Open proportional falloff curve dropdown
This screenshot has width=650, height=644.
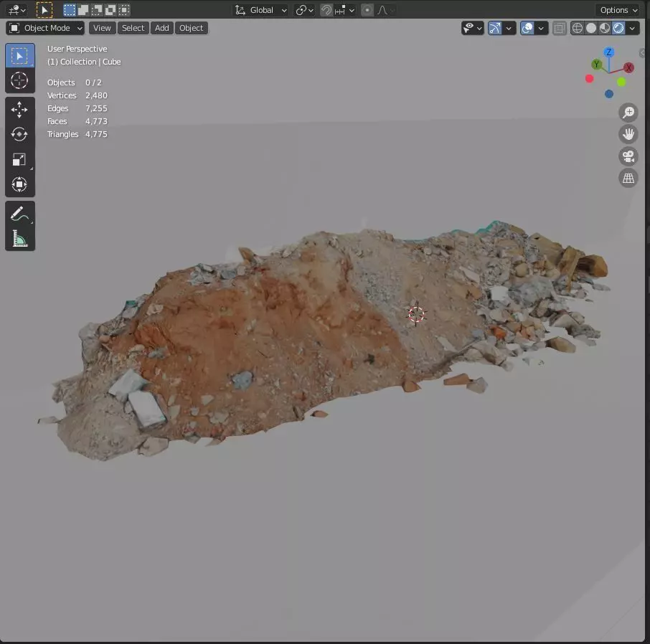pos(385,10)
